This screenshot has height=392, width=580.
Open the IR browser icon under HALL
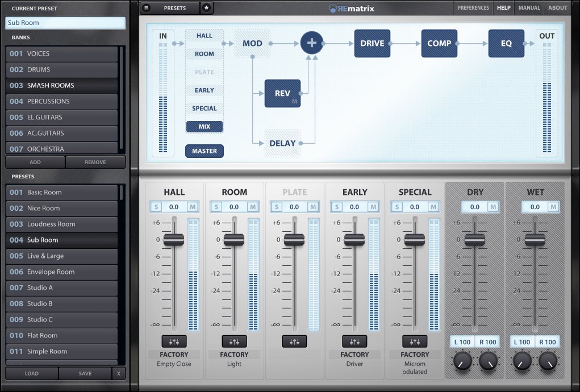tap(174, 341)
